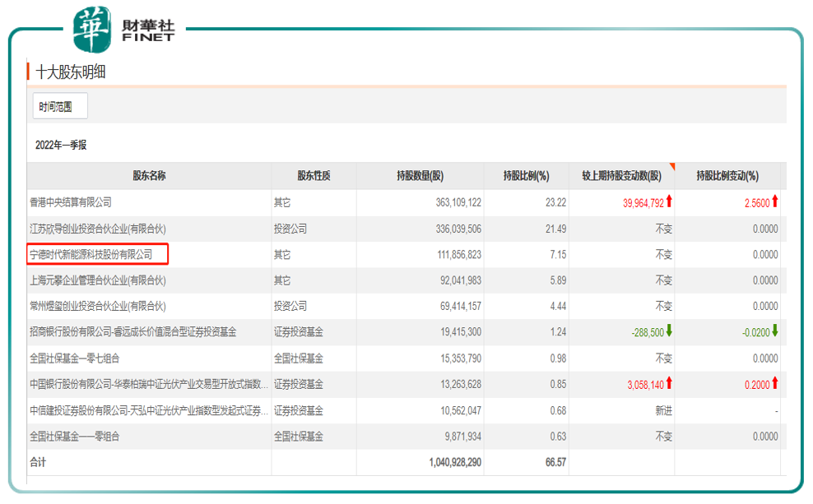Click the 新进 status cell
The image size is (813, 504).
point(664,411)
